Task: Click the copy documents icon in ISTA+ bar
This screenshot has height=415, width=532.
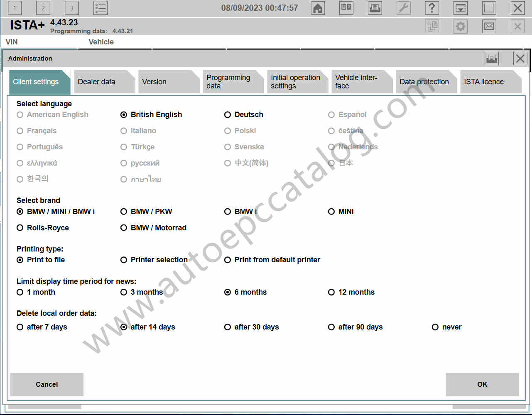Action: click(x=432, y=27)
